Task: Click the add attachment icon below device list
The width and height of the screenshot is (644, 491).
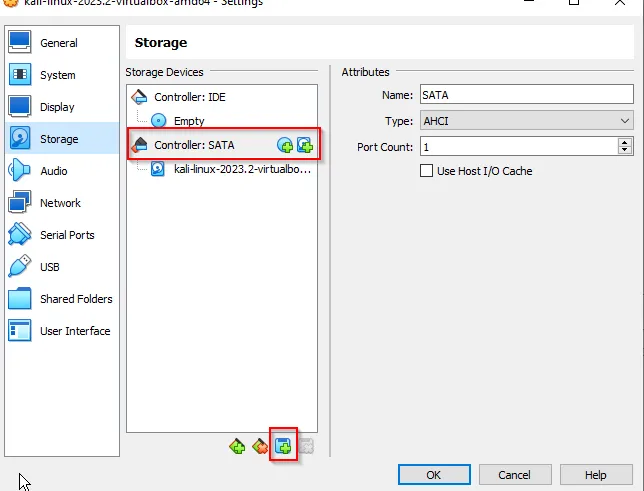Action: [x=283, y=447]
